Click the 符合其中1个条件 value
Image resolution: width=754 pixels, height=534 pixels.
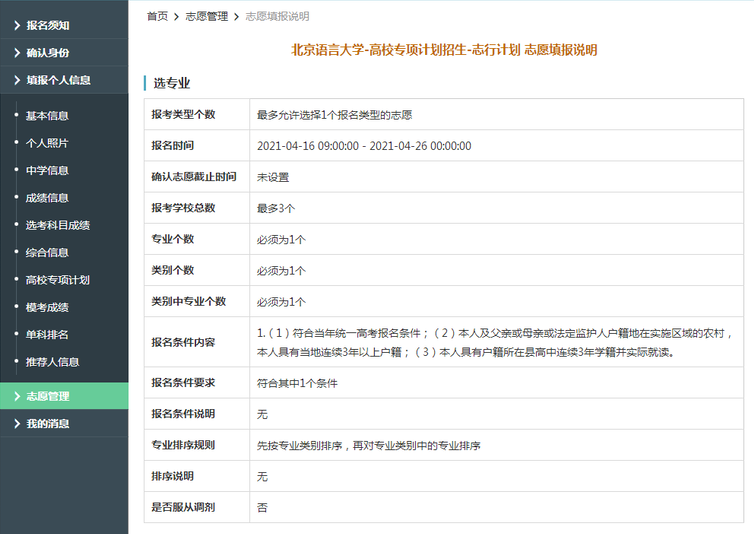(x=297, y=384)
